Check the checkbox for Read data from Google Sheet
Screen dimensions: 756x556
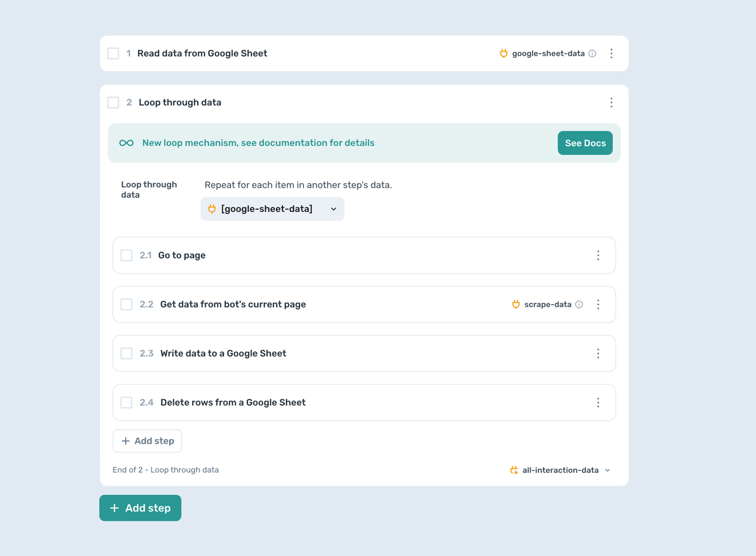[x=113, y=53]
